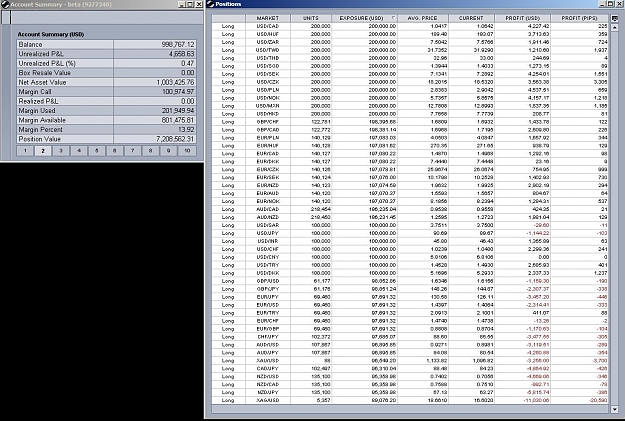Switch to Account Summary page 5
This screenshot has width=625, height=421.
pyautogui.click(x=97, y=151)
